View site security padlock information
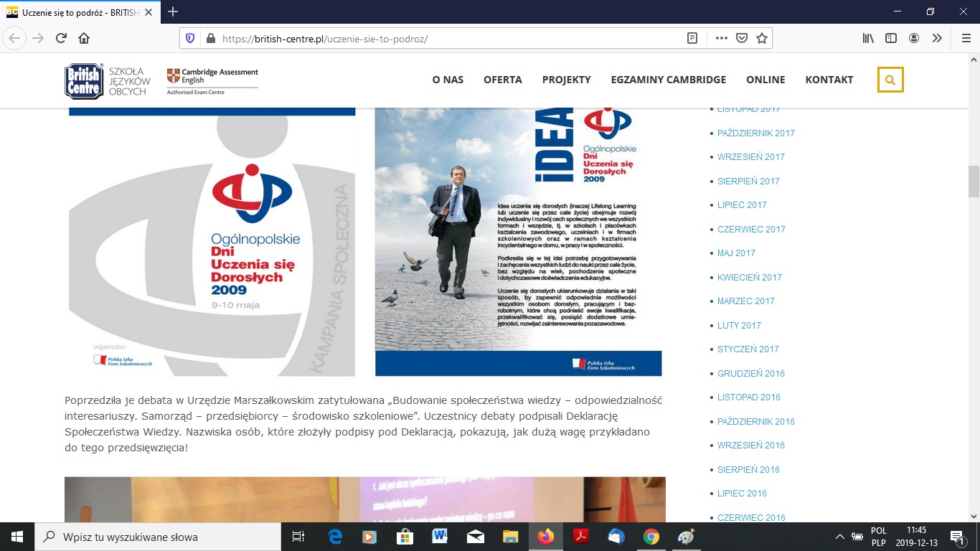Viewport: 980px width, 551px height. point(210,38)
